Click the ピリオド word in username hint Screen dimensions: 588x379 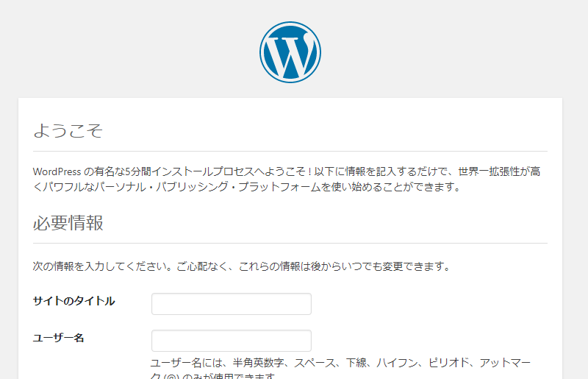pos(449,363)
